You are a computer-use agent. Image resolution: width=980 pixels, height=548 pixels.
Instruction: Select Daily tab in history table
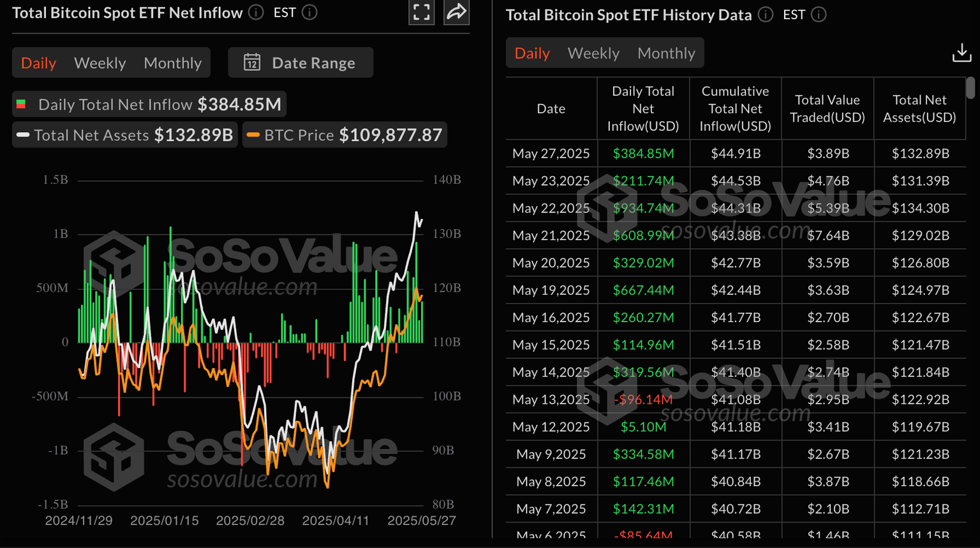tap(531, 53)
